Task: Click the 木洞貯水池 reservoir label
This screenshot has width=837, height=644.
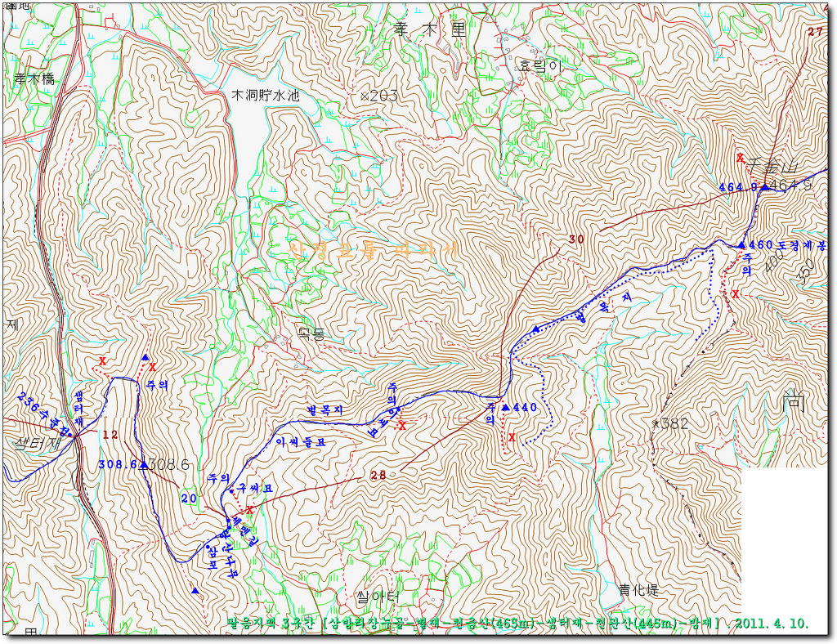Action: 266,96
